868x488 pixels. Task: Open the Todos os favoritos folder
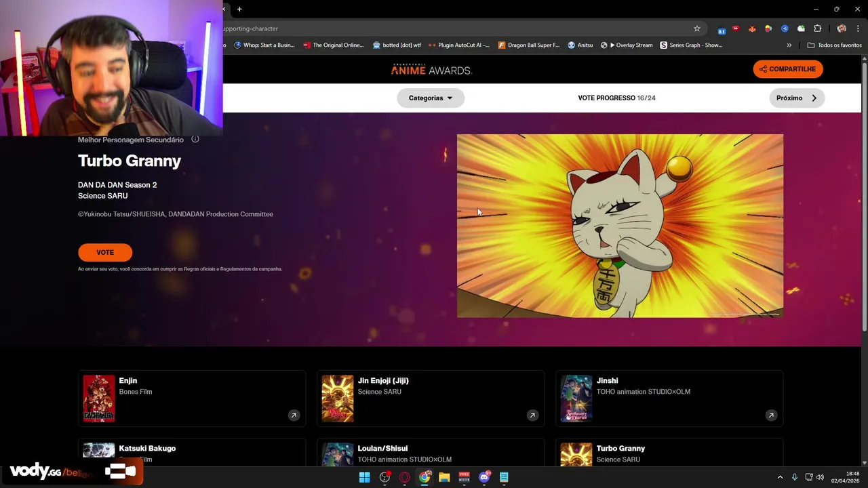click(835, 45)
